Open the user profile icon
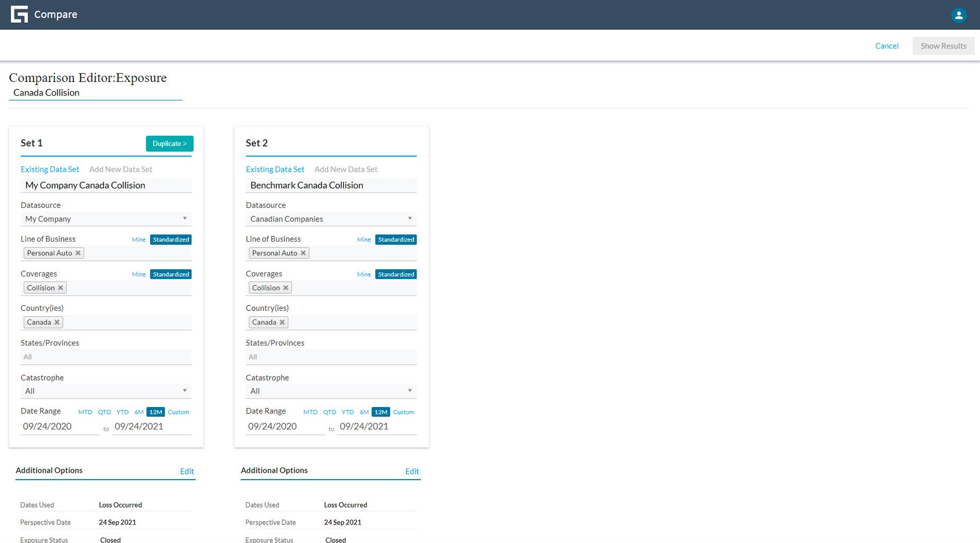Screen dimensions: 980x543 (x=959, y=15)
